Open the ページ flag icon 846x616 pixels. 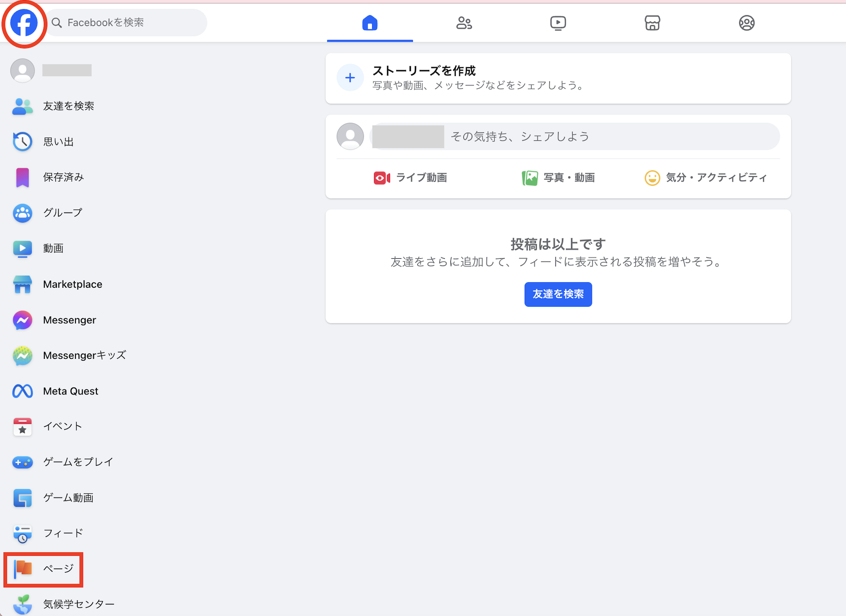(23, 569)
